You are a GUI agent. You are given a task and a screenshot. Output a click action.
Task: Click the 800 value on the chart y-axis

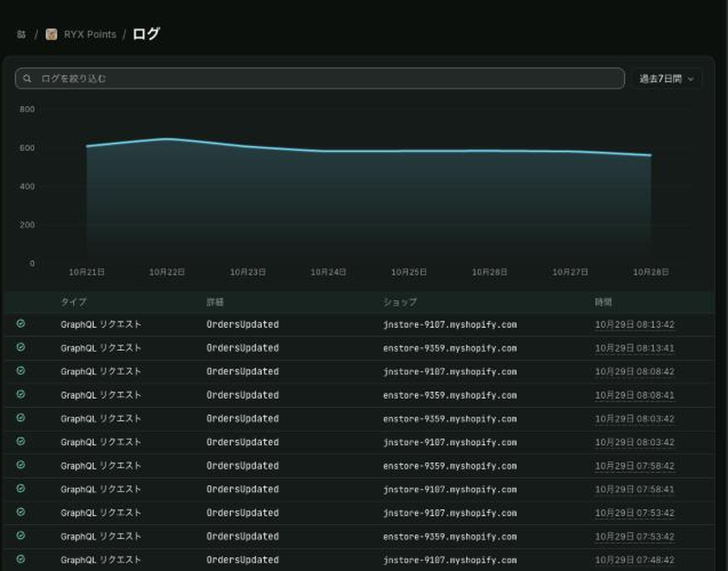pyautogui.click(x=27, y=109)
